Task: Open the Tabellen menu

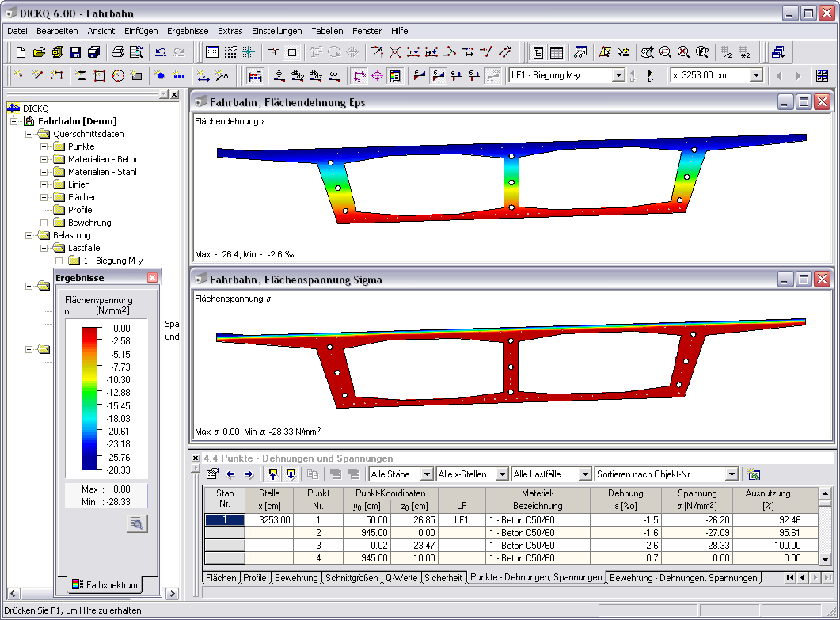Action: (327, 31)
